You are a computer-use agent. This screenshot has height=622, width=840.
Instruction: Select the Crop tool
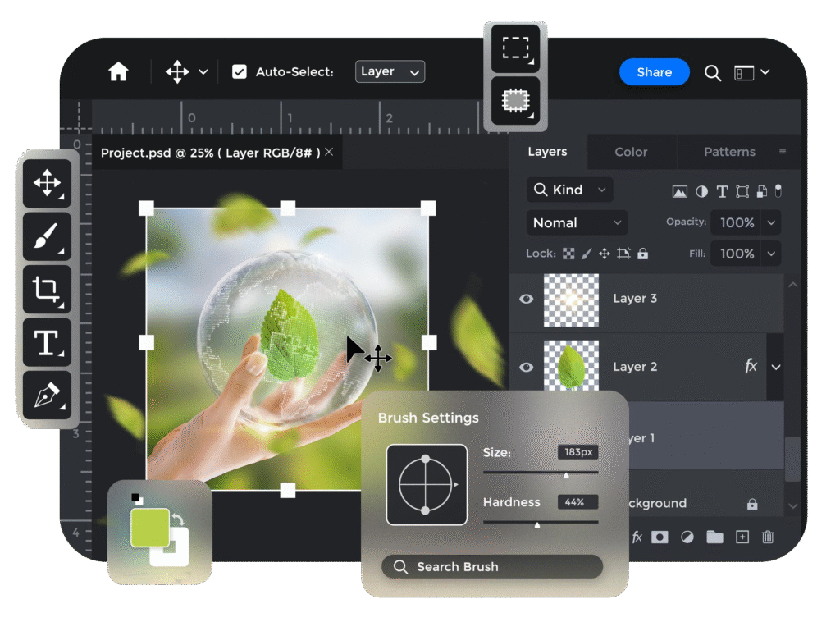pyautogui.click(x=47, y=289)
